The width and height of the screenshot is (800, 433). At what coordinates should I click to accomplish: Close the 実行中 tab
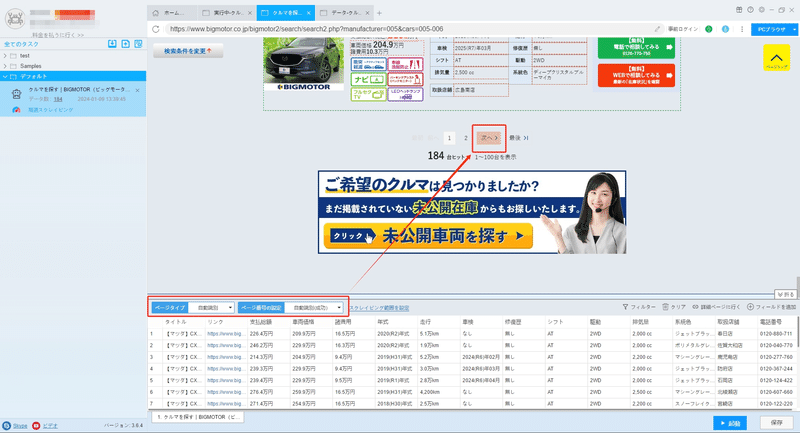coord(249,13)
